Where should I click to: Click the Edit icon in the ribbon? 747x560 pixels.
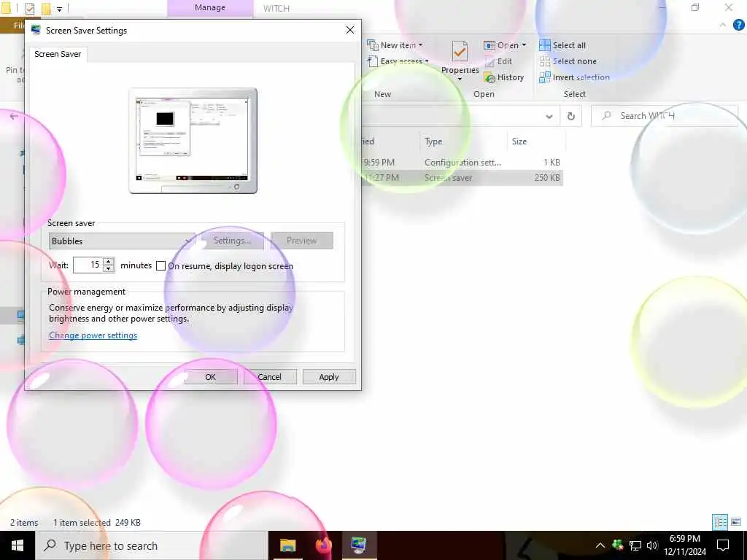point(489,61)
